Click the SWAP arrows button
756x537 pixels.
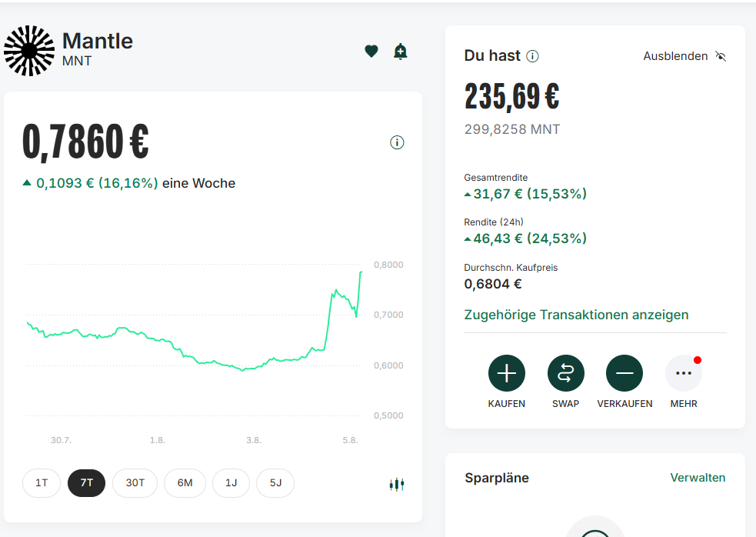click(566, 373)
